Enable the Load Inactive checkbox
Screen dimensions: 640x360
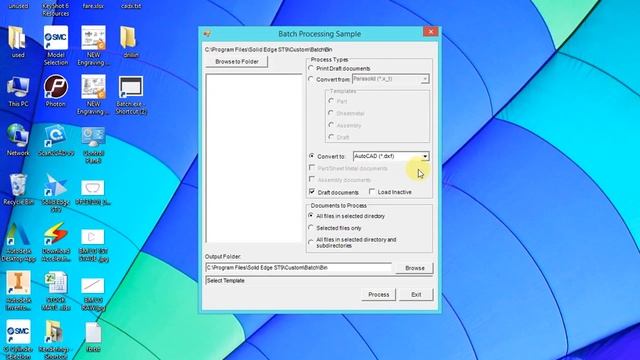pyautogui.click(x=372, y=191)
